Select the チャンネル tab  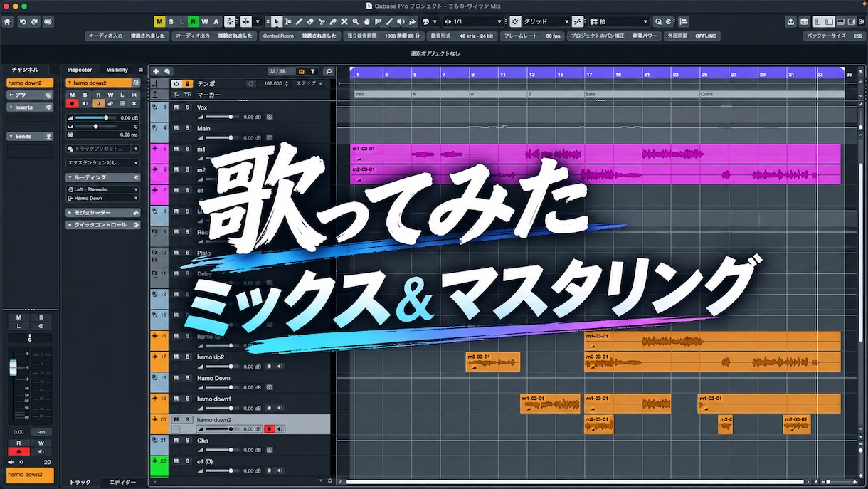click(x=25, y=70)
